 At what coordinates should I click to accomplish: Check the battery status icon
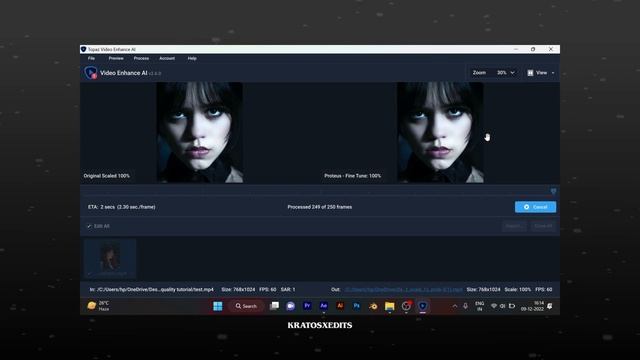pyautogui.click(x=512, y=306)
